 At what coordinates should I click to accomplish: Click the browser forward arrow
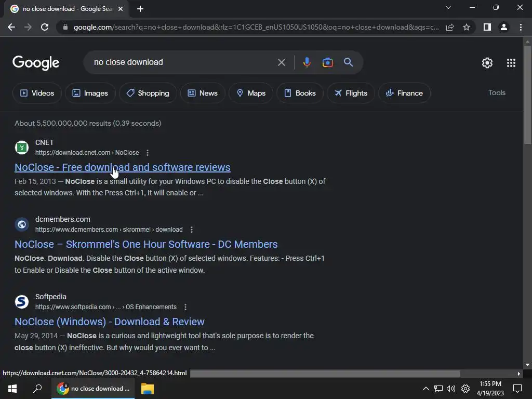[x=28, y=27]
